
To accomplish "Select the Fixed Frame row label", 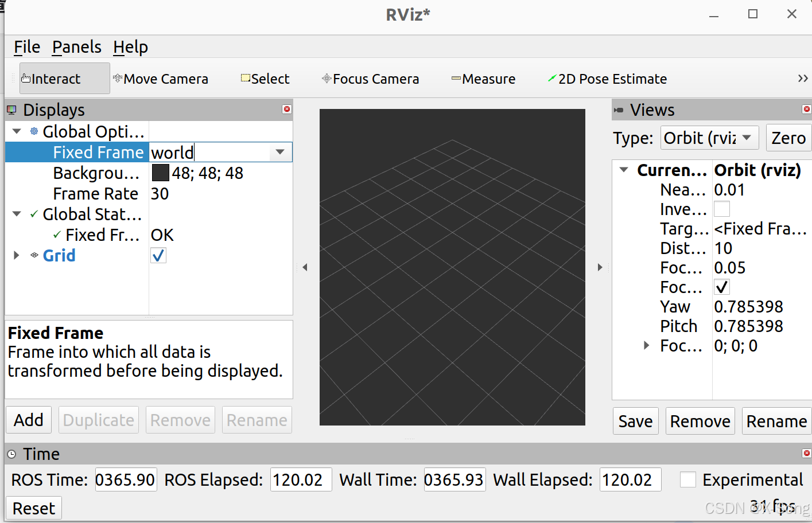I will (x=98, y=152).
